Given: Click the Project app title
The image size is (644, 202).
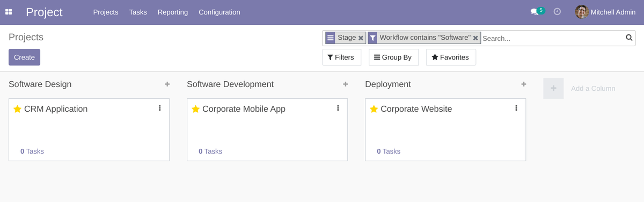Looking at the screenshot, I should (x=44, y=12).
